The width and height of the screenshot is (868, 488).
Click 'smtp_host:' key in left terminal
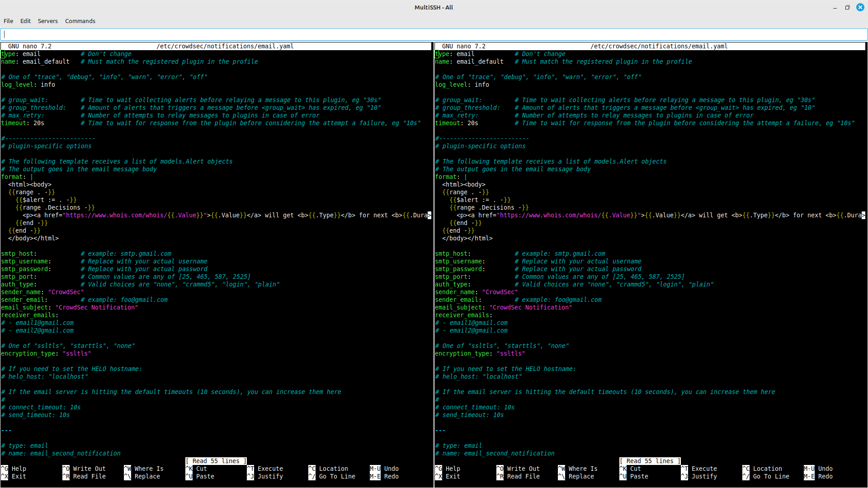coord(19,253)
